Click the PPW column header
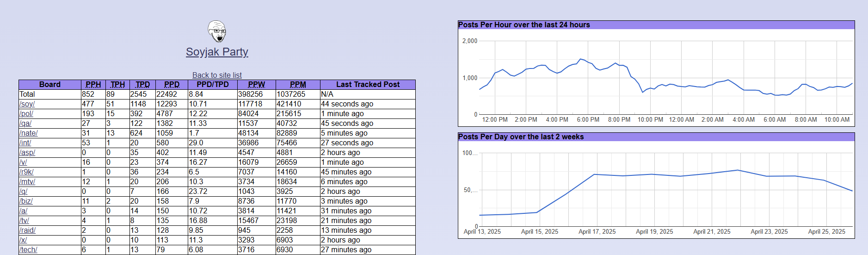The width and height of the screenshot is (868, 255). coord(257,85)
